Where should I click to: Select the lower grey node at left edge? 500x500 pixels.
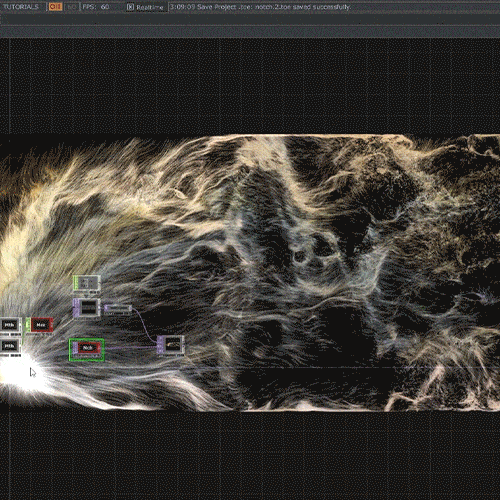tap(10, 346)
